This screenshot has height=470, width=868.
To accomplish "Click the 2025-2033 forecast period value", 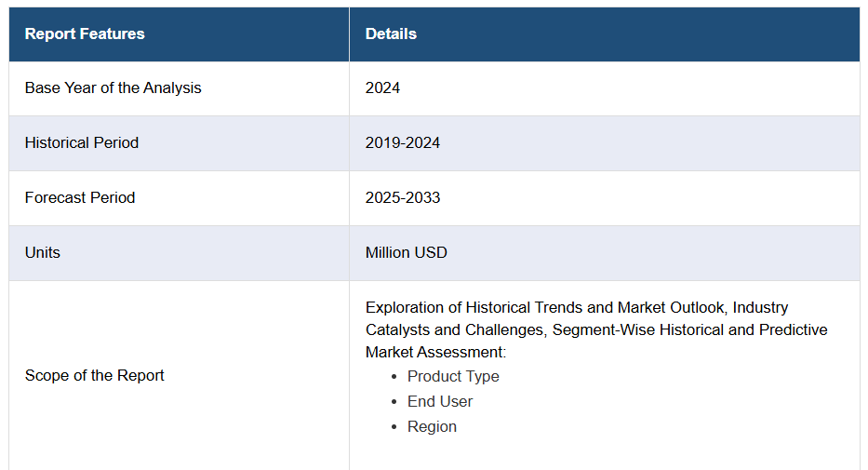I will [x=403, y=197].
